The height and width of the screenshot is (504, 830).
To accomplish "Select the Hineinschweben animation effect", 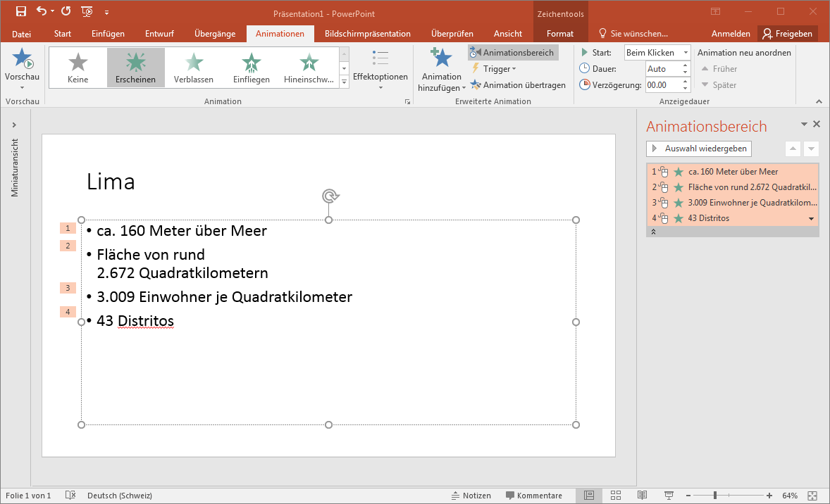I will [x=309, y=68].
